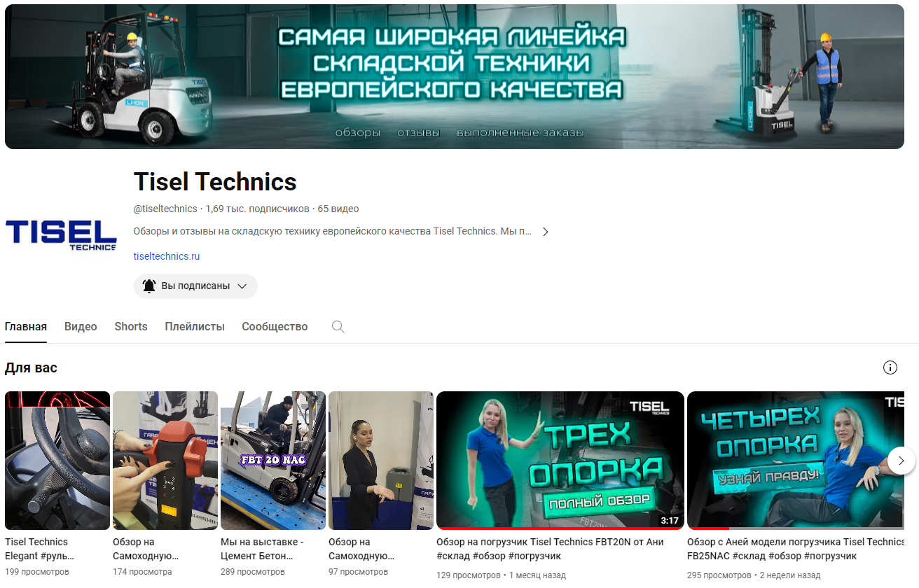Open the short with the red joystick handle
The image size is (919, 588).
(165, 460)
